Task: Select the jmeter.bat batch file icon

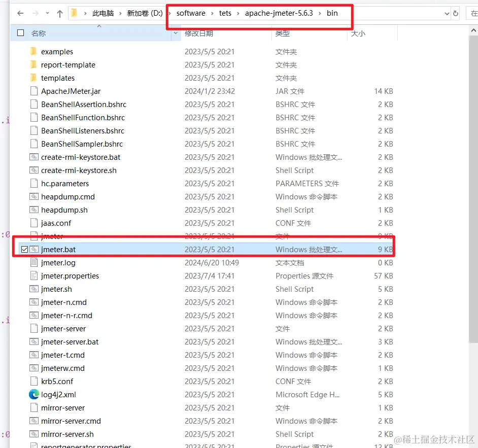Action: [34, 249]
